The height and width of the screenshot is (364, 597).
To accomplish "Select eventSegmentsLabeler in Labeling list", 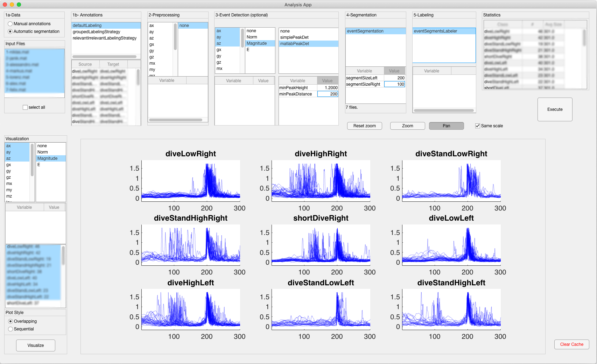I will pyautogui.click(x=444, y=31).
